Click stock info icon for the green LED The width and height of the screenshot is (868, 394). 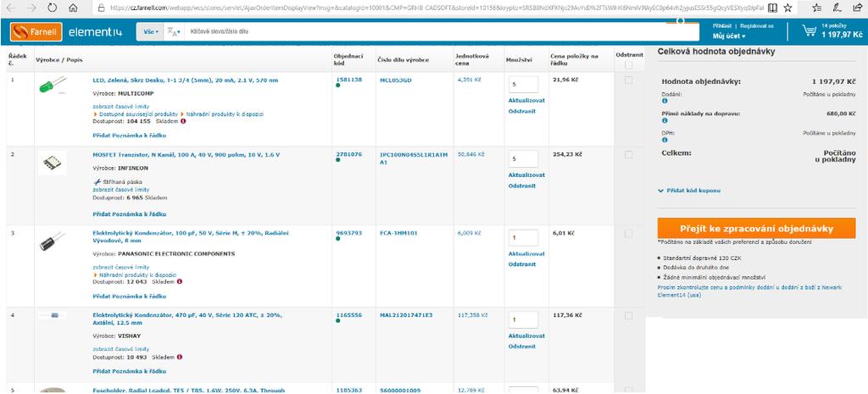183,121
